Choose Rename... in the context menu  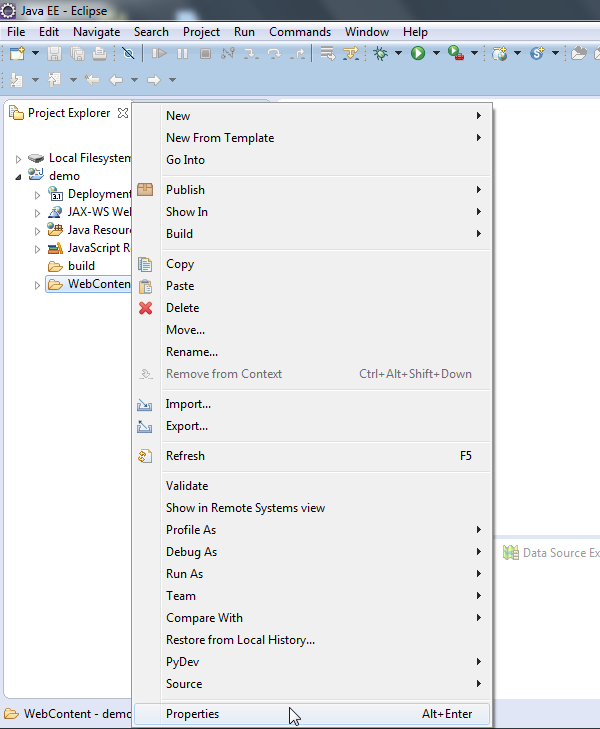[x=311, y=352]
